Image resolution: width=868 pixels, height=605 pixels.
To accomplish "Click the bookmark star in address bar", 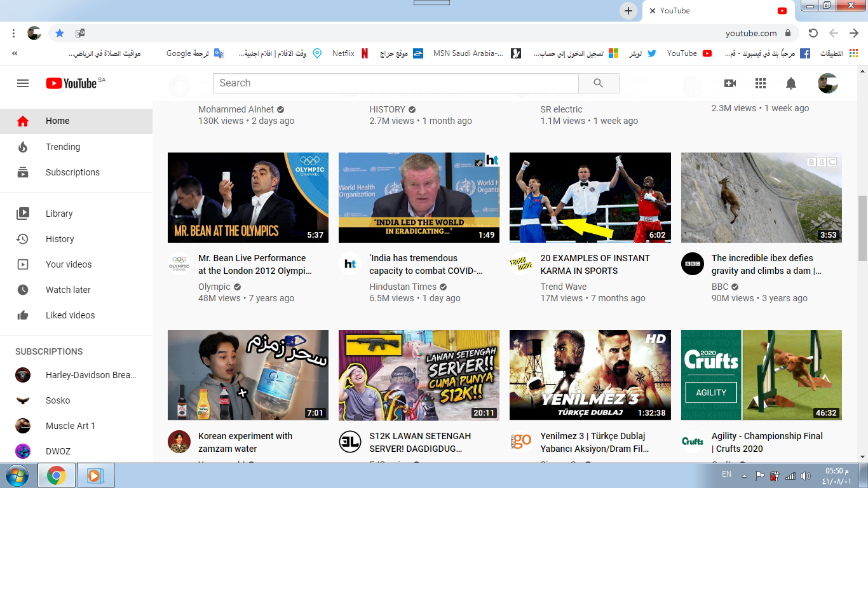I will (x=60, y=33).
